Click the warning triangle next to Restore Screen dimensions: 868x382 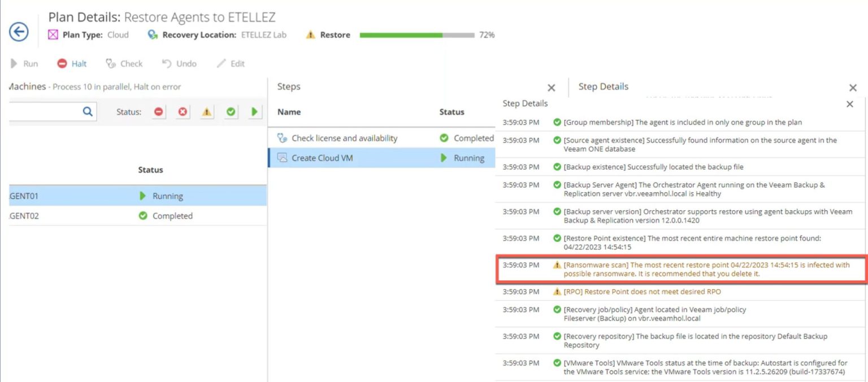tap(310, 34)
